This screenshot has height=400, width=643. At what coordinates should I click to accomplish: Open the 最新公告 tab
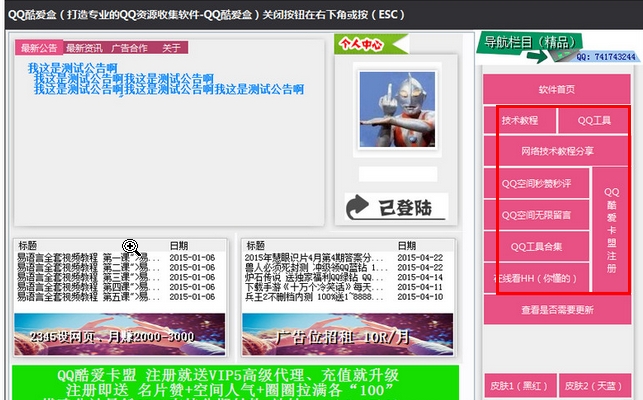[x=39, y=48]
